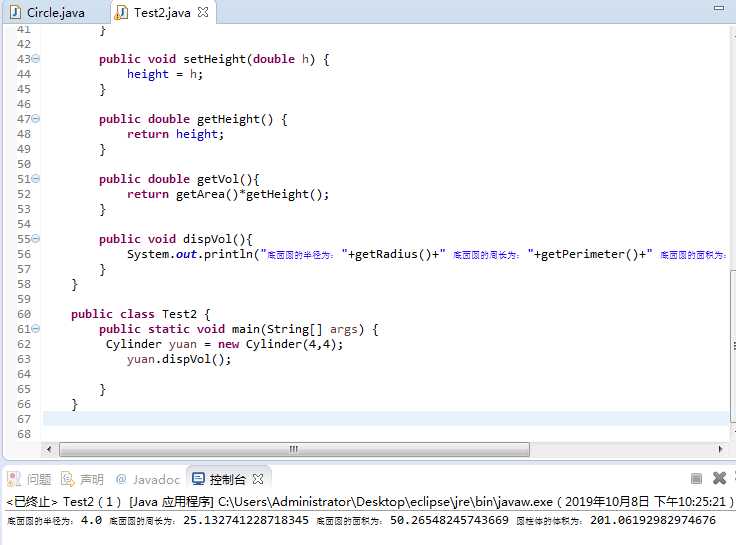Collapse the getHeight method at line 47
Screen dimensions: 736x545
[x=36, y=119]
